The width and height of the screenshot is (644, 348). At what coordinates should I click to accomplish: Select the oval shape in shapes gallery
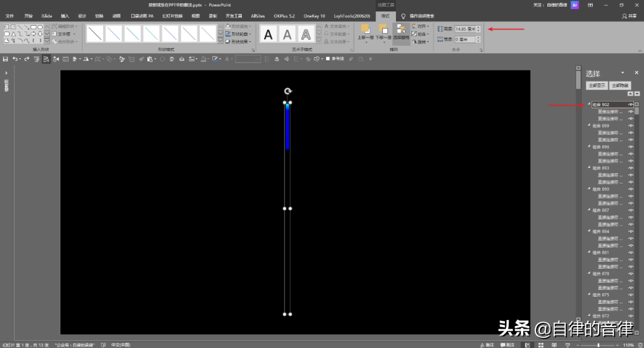pos(41,27)
